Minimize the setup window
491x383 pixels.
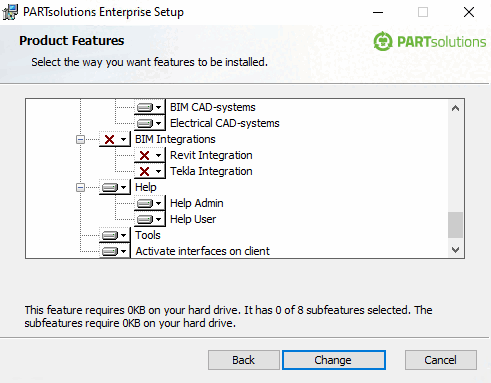378,12
